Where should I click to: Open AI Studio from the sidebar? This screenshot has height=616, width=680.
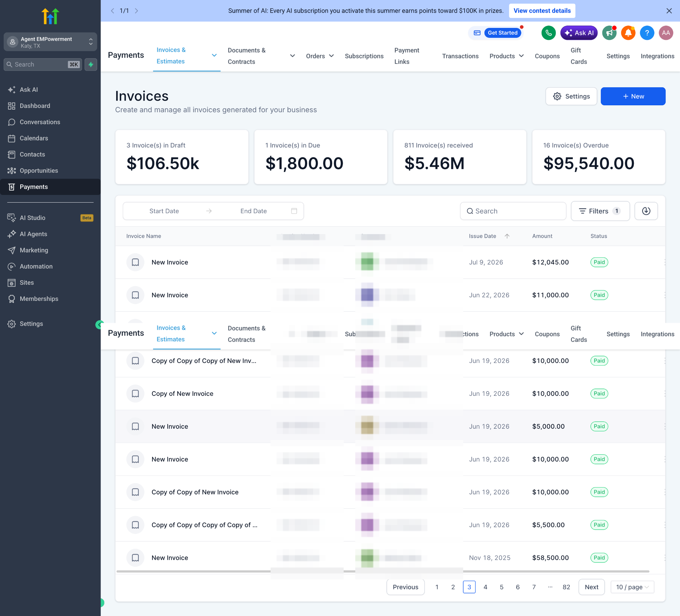[x=50, y=218]
